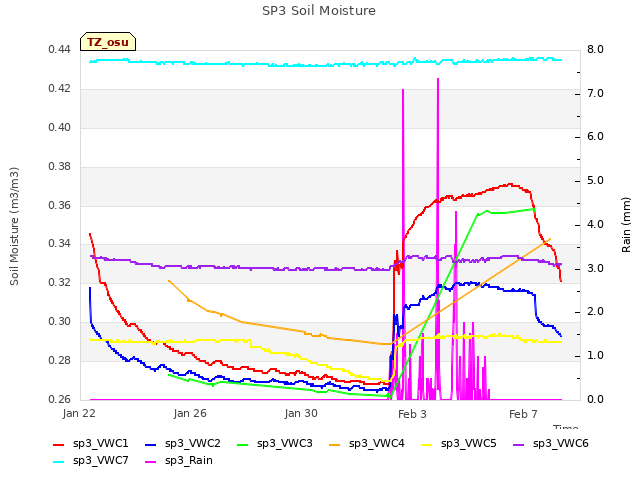Click the 8.0 right axis value

click(x=595, y=49)
